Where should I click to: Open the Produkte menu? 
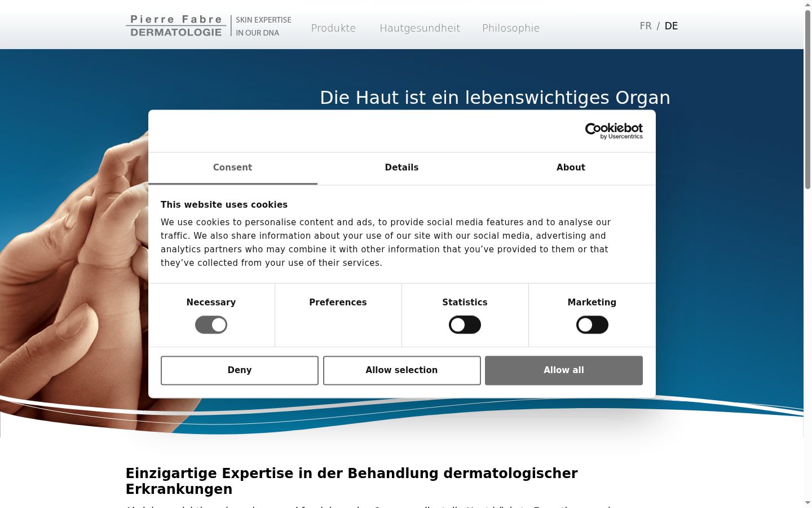333,28
